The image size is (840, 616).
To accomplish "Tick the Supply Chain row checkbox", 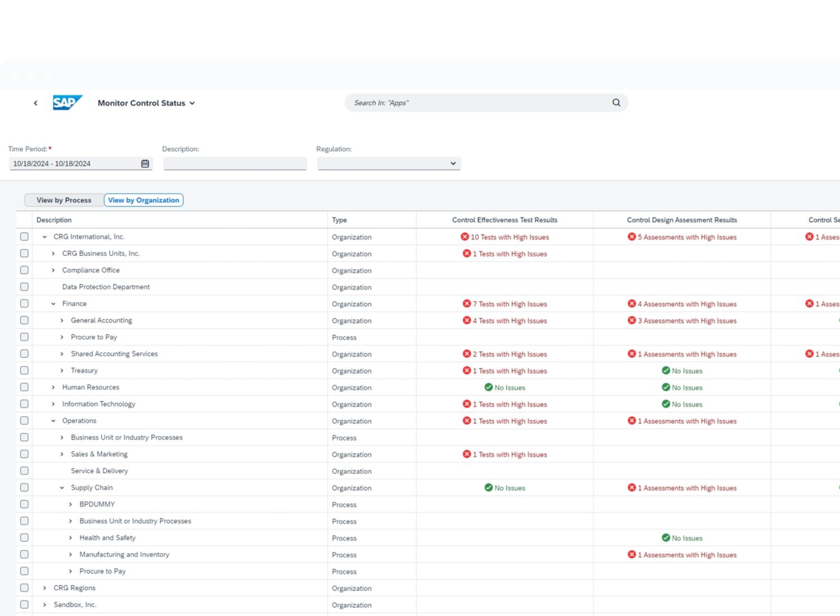I will 24,488.
